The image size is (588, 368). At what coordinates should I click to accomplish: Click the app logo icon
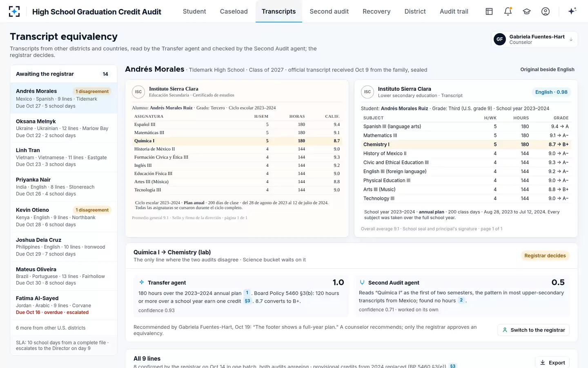14,11
